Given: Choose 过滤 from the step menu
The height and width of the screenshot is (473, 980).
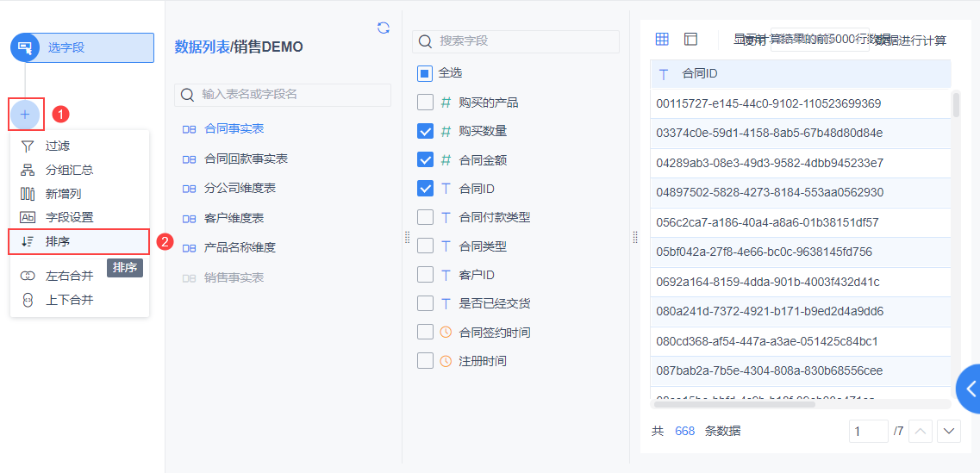Looking at the screenshot, I should pyautogui.click(x=79, y=146).
